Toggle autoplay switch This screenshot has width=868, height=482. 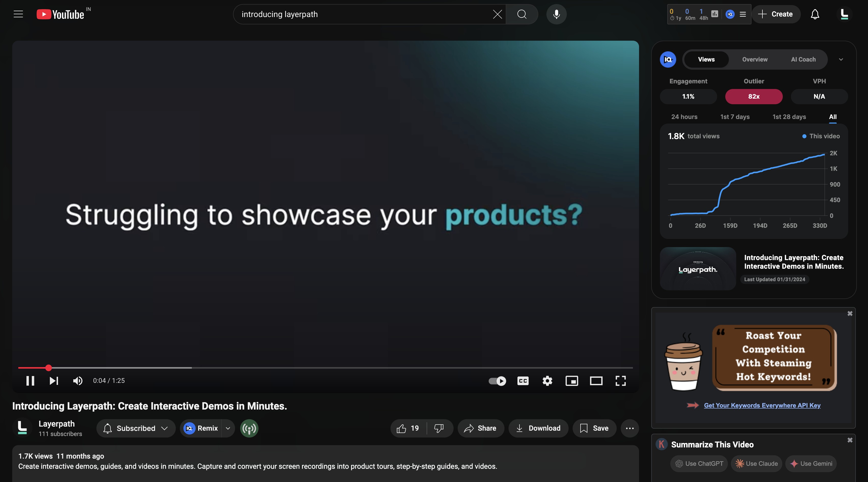point(497,381)
